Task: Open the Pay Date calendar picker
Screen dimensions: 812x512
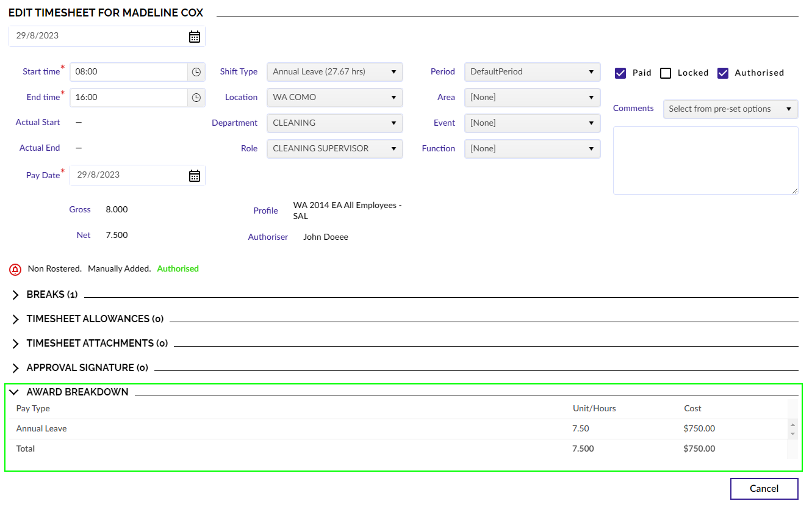Action: [194, 175]
